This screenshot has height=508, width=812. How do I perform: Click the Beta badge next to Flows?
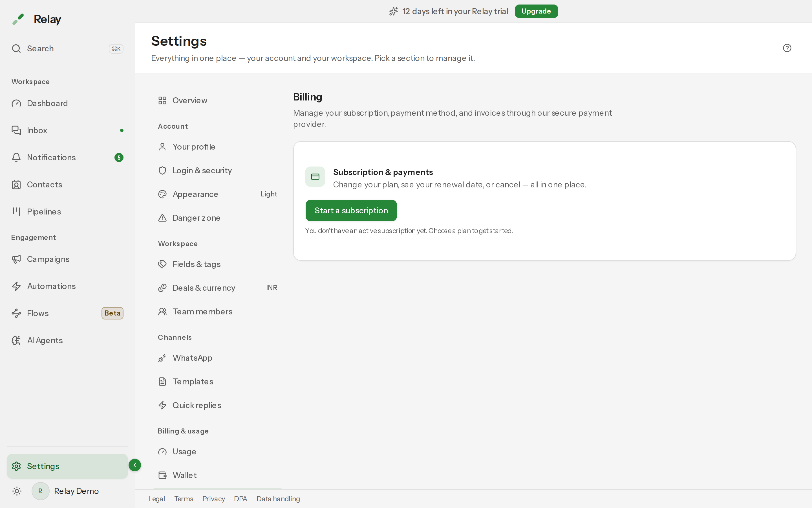112,313
